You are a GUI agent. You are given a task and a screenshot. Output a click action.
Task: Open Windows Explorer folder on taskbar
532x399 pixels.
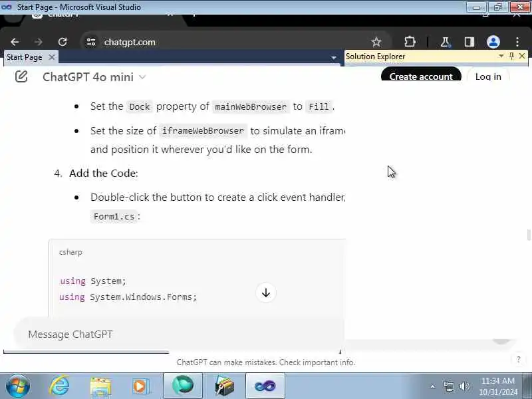coord(100,386)
